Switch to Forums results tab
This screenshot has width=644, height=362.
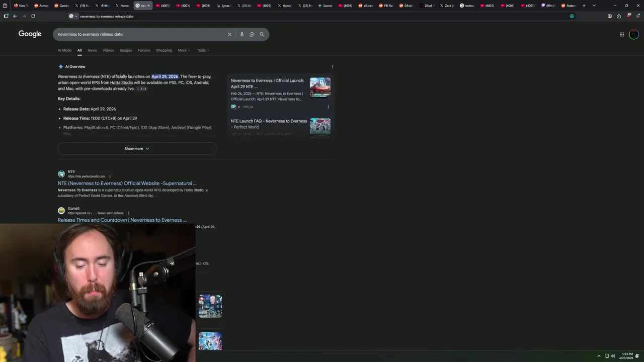click(x=144, y=50)
